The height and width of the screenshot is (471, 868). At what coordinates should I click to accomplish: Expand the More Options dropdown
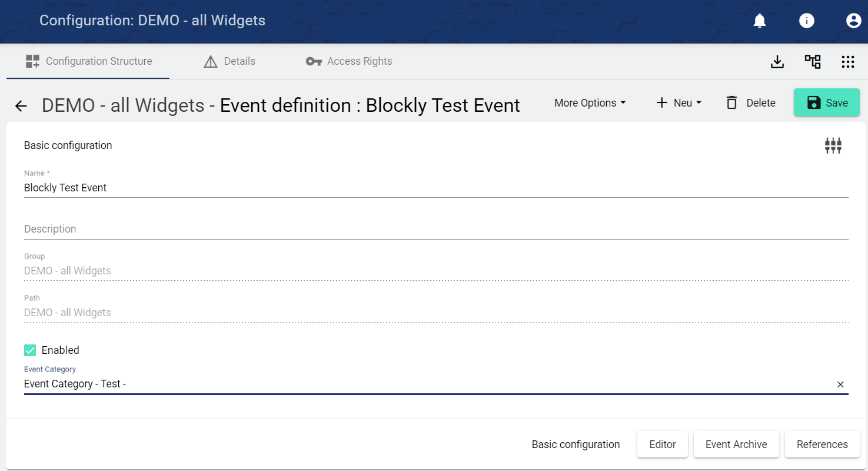click(x=590, y=103)
